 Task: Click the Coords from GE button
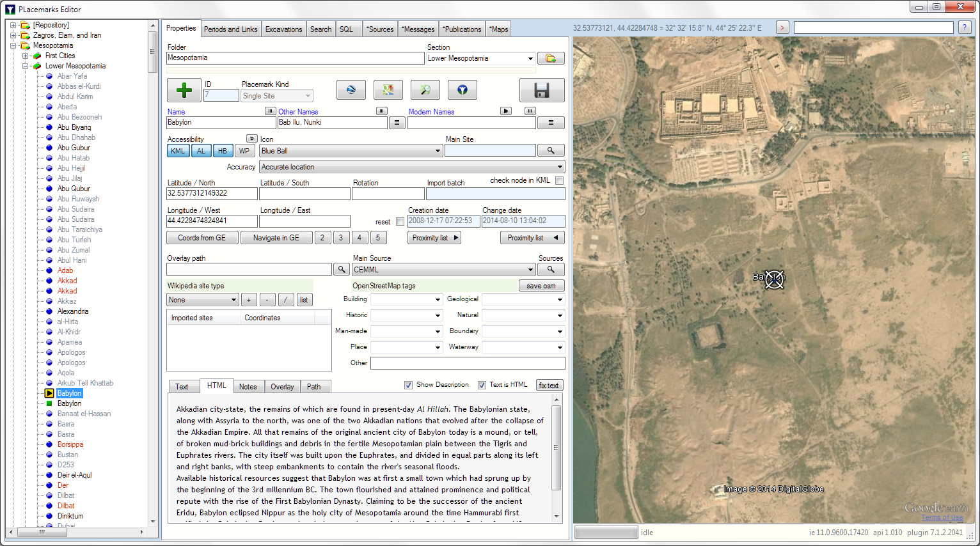tap(202, 238)
